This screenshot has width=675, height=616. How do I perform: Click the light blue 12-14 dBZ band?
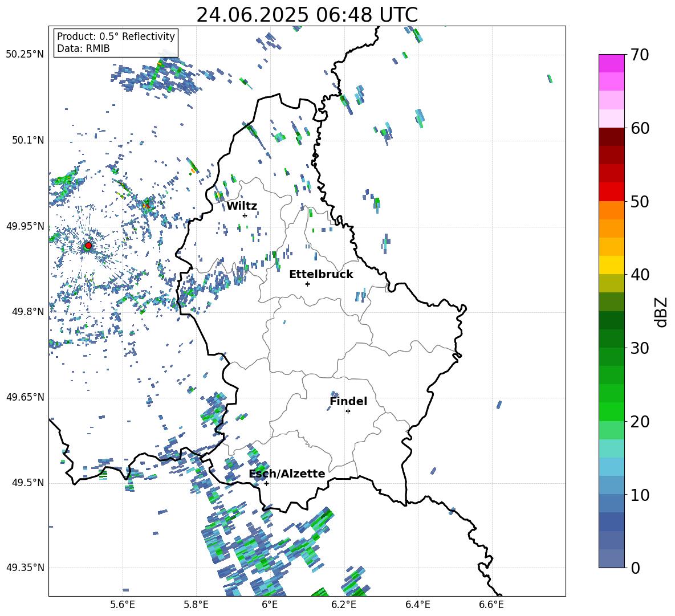612,467
